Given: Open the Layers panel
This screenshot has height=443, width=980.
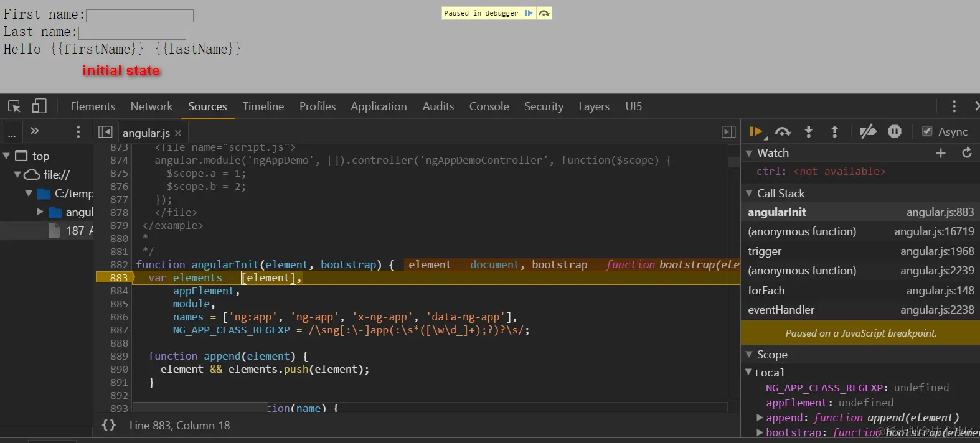Looking at the screenshot, I should point(594,106).
